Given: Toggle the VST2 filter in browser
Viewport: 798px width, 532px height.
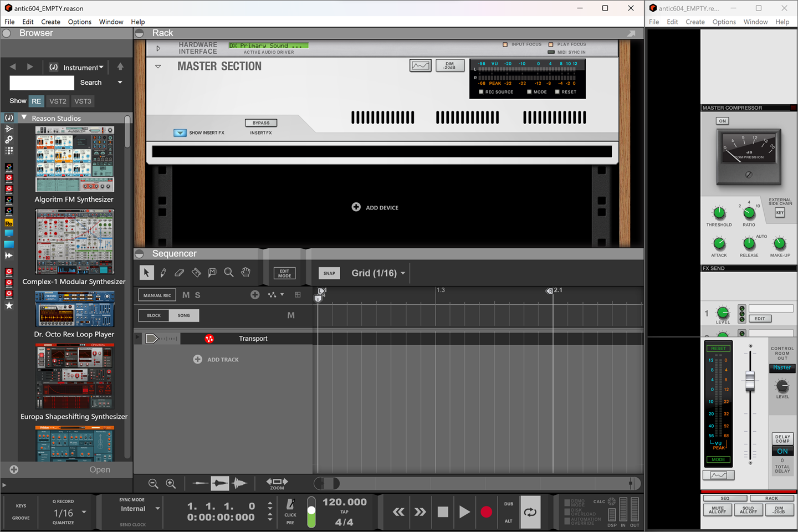Looking at the screenshot, I should coord(58,101).
